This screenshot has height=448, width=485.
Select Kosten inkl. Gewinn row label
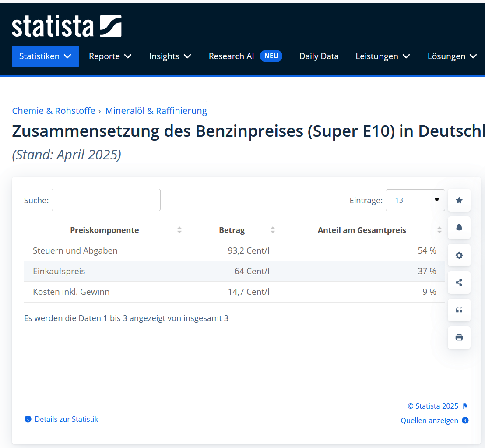tap(71, 292)
